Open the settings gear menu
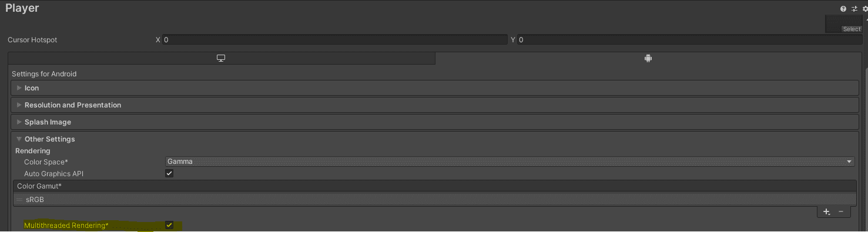Screen dimensions: 868x232 (x=864, y=9)
